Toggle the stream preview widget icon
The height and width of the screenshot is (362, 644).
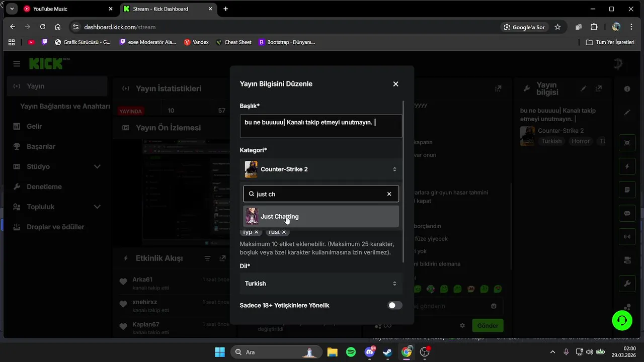tap(627, 142)
